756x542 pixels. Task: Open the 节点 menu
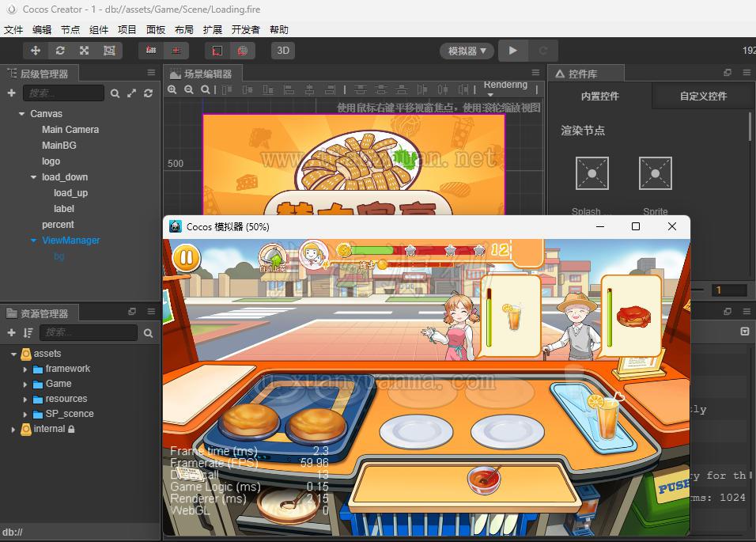70,30
